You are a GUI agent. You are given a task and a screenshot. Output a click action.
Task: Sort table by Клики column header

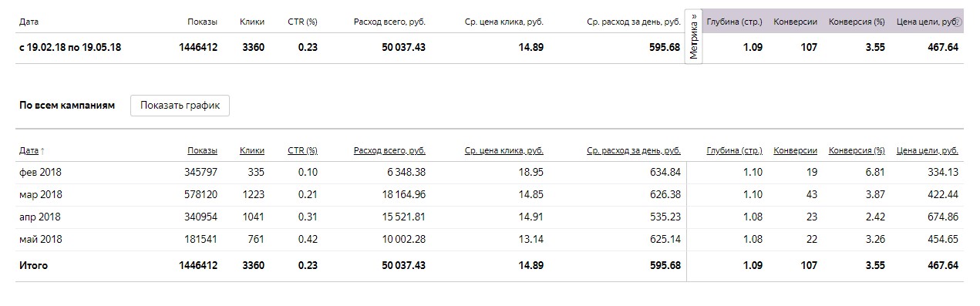click(252, 151)
